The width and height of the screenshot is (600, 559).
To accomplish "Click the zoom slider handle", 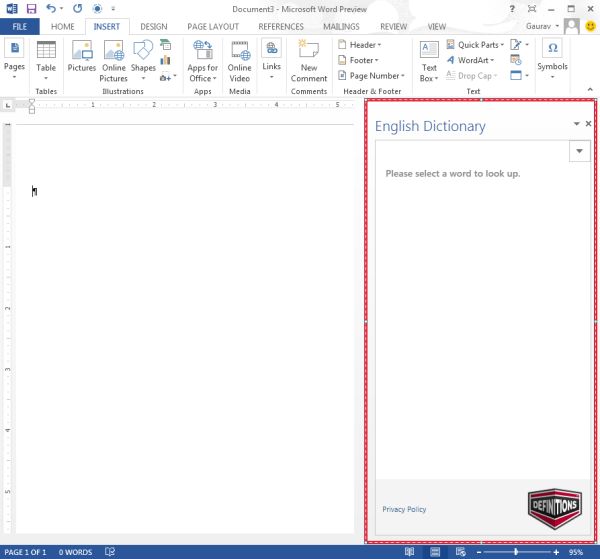I will [x=516, y=552].
